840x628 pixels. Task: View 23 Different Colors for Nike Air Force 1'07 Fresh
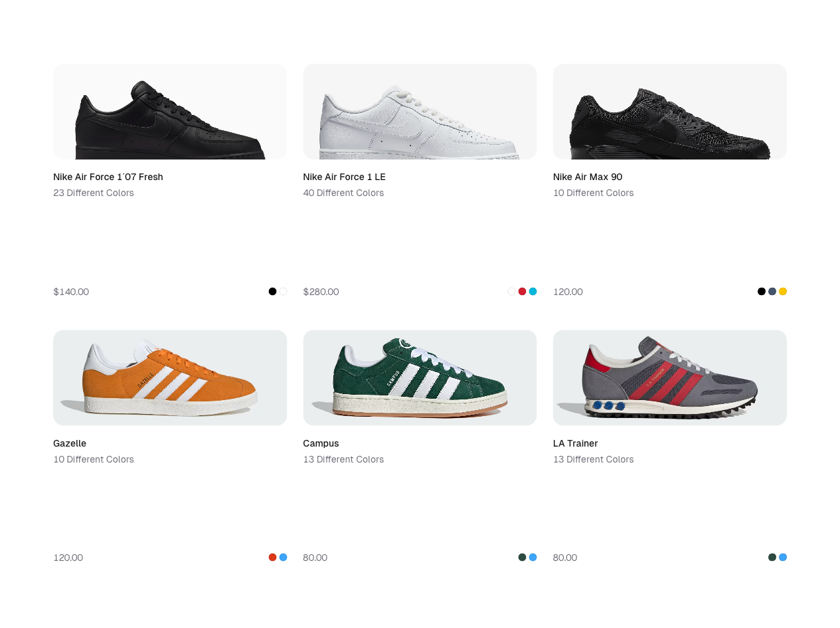pos(93,193)
